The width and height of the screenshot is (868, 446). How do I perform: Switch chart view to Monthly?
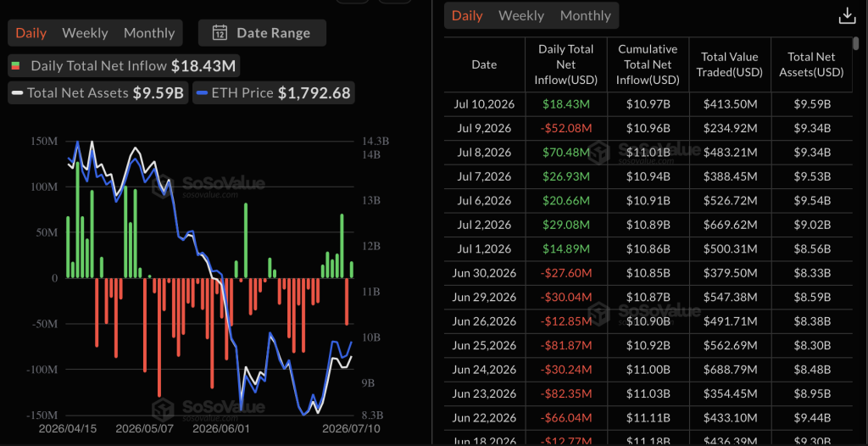(x=149, y=33)
